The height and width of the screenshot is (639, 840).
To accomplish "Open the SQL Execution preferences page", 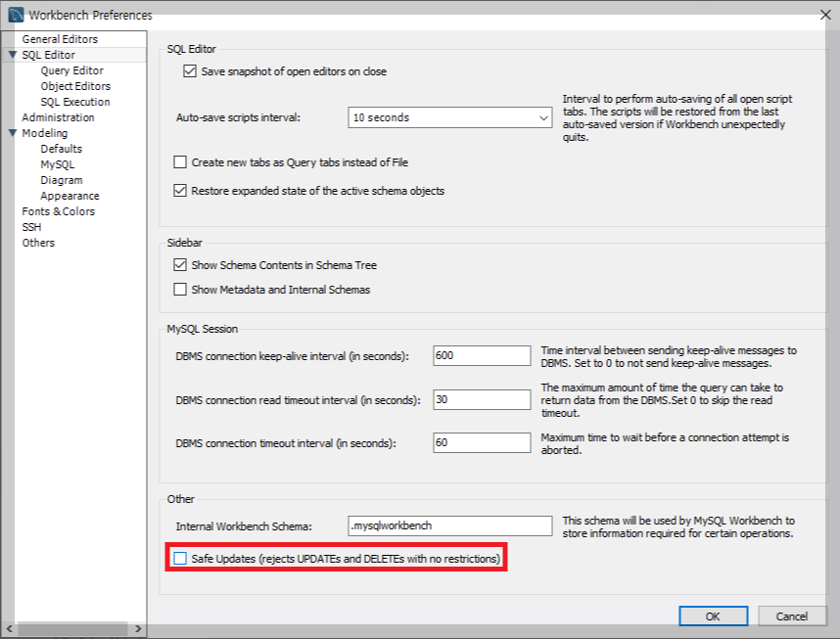I will [75, 102].
